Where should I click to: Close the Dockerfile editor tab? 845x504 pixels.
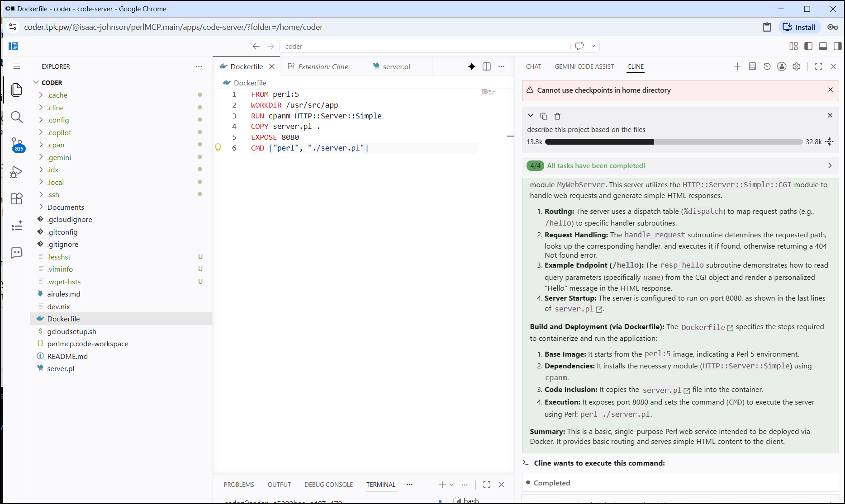click(x=272, y=66)
